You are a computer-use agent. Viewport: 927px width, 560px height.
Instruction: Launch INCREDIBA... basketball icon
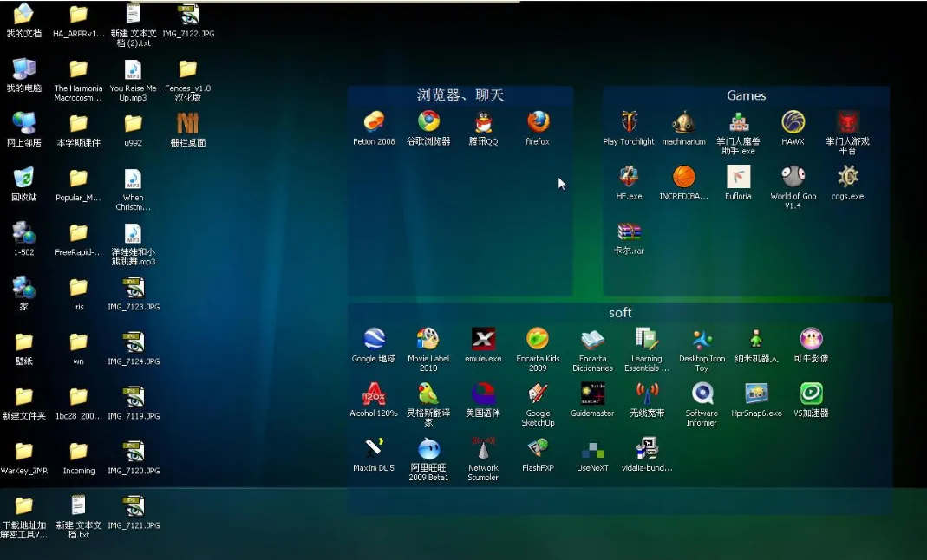[683, 177]
